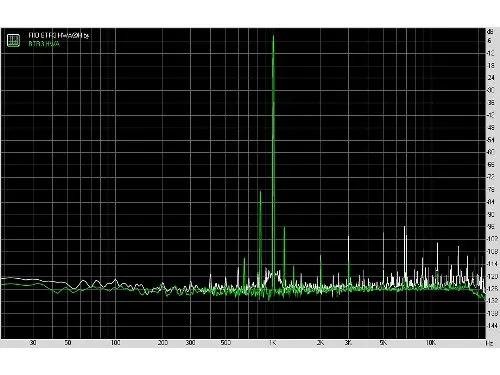The height and width of the screenshot is (375, 500).
Task: Click the 30 frequency axis label
Action: click(33, 343)
